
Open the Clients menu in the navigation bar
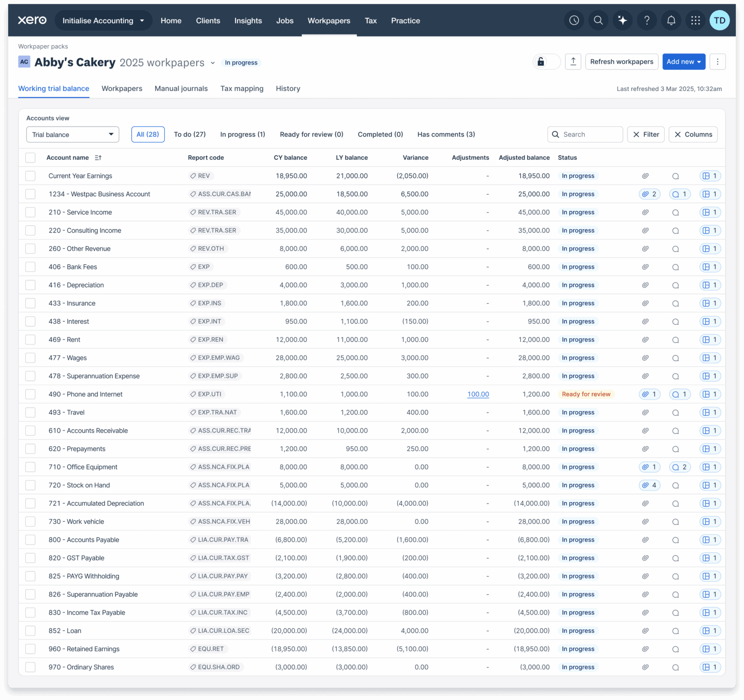coord(208,20)
